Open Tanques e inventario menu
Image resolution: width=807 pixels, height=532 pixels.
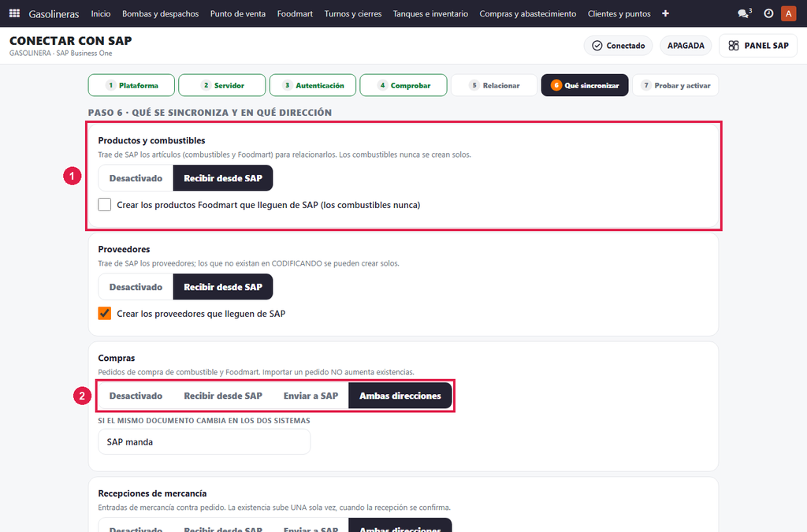(431, 14)
